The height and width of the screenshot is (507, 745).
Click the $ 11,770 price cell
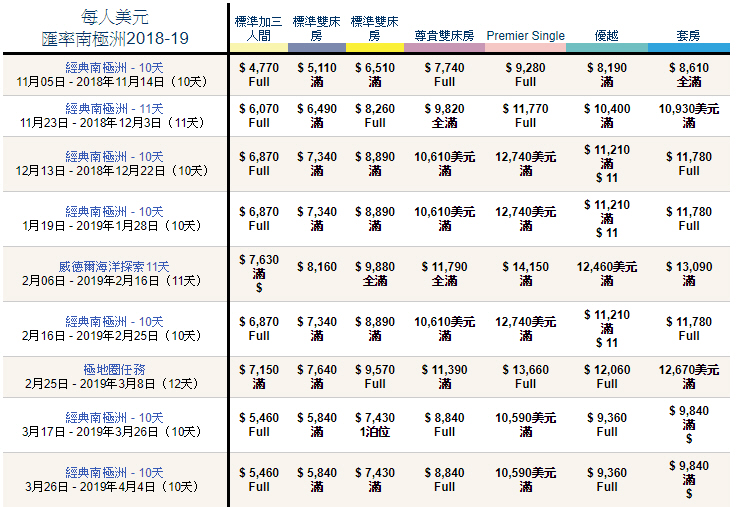pyautogui.click(x=525, y=109)
